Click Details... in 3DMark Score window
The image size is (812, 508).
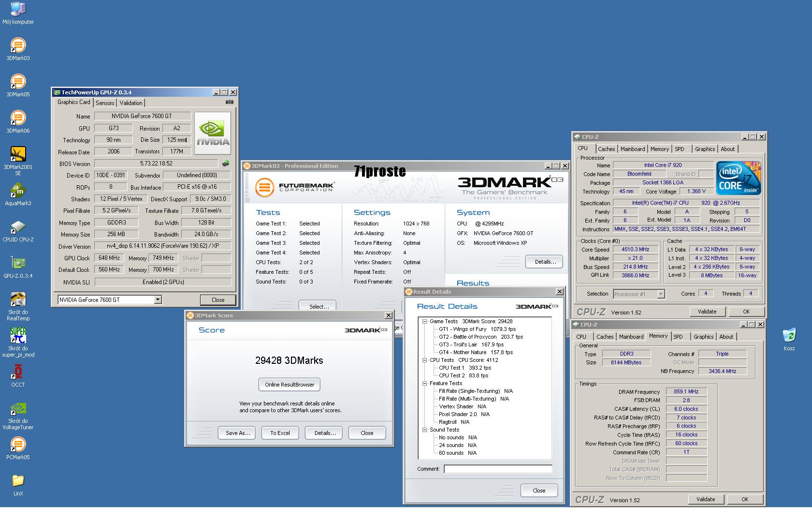pyautogui.click(x=325, y=433)
